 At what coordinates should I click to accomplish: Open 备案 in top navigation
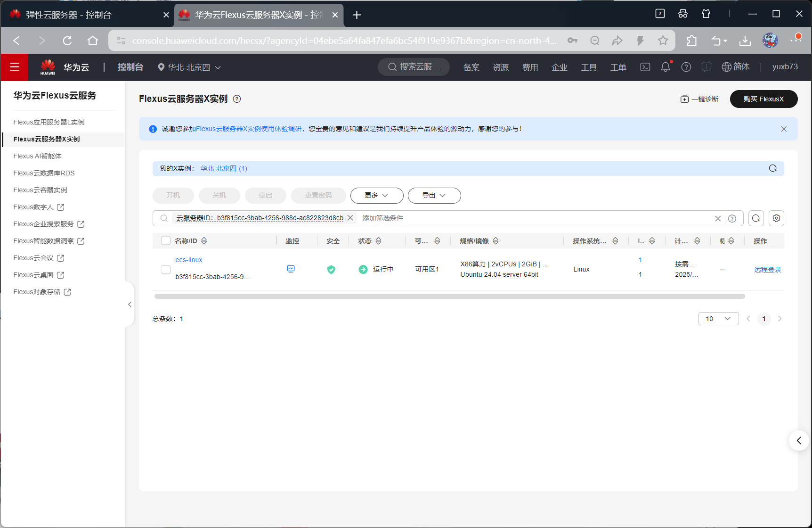[x=471, y=67]
